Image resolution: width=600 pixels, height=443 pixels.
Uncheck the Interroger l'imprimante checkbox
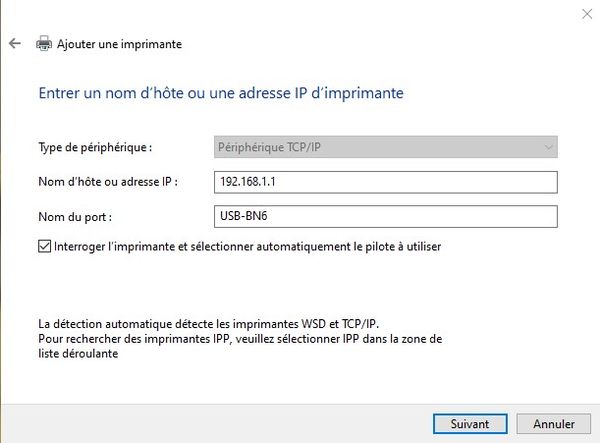pos(44,246)
